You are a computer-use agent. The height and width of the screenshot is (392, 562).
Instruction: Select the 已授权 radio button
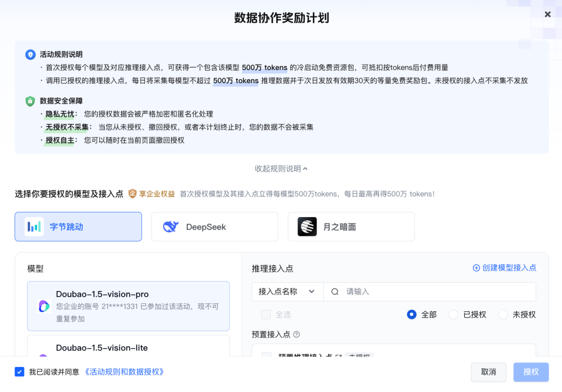point(453,314)
